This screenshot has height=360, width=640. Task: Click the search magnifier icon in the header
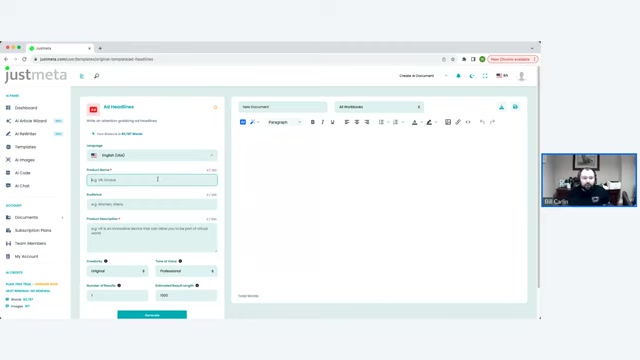(96, 76)
